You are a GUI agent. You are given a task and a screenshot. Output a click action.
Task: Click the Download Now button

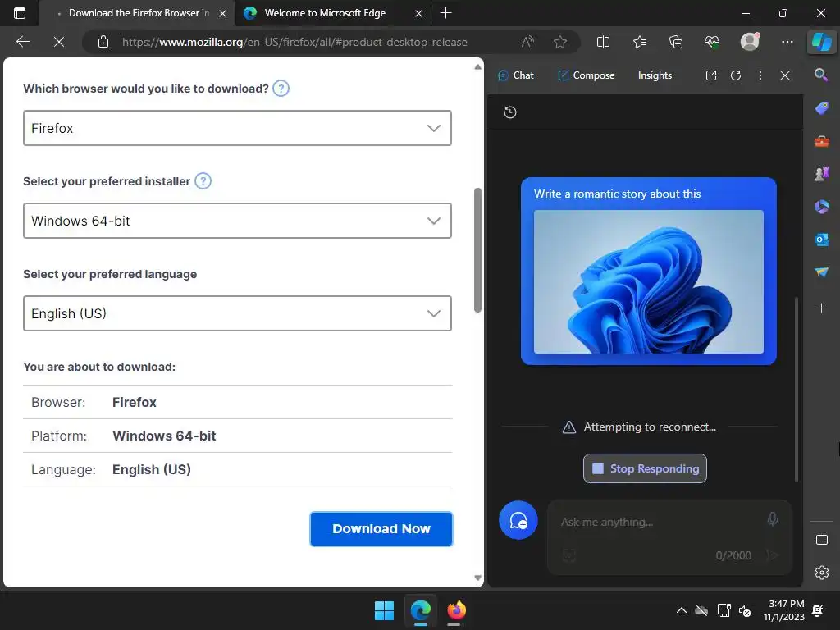tap(381, 529)
